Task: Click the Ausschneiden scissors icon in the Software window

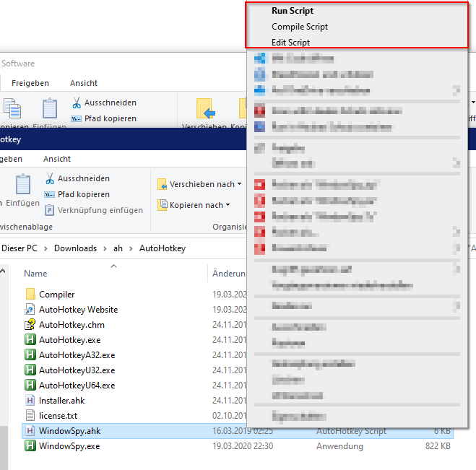Action: (77, 103)
